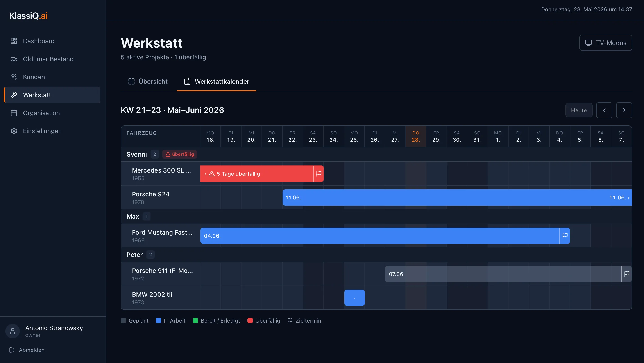The image size is (644, 363).
Task: Select the highlighted DO 28. day column header
Action: tap(416, 136)
